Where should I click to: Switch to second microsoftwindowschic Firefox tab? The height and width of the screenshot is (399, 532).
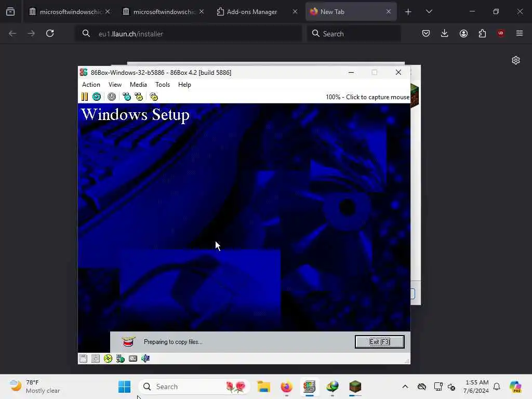[164, 11]
